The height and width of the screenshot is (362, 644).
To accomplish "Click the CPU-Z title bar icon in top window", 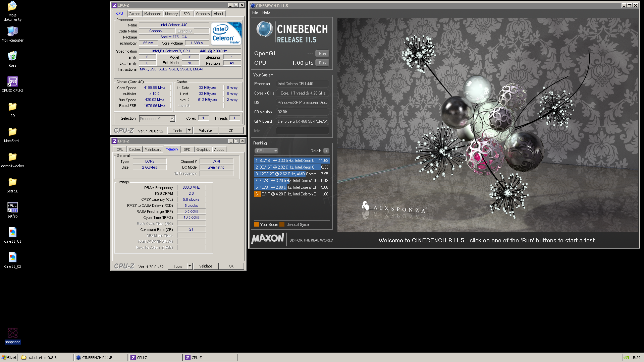I will pyautogui.click(x=114, y=5).
